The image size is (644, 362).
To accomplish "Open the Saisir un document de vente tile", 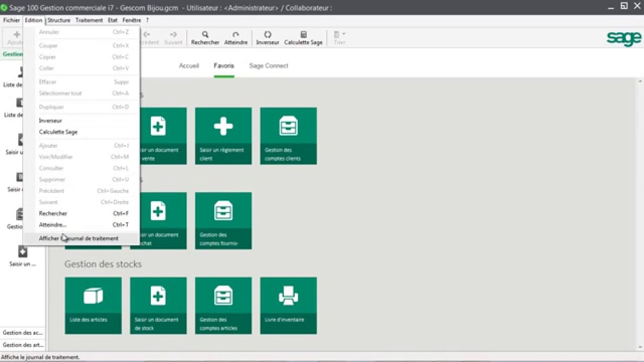I will tap(158, 136).
